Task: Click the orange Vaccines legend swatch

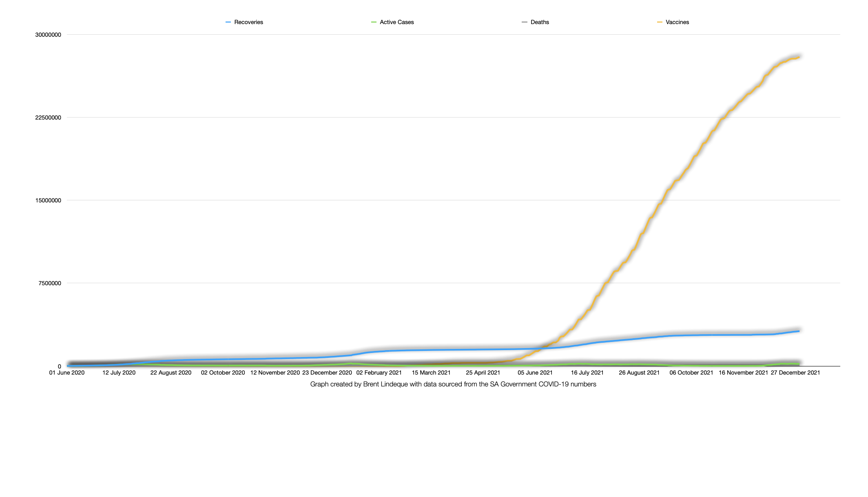Action: coord(660,22)
